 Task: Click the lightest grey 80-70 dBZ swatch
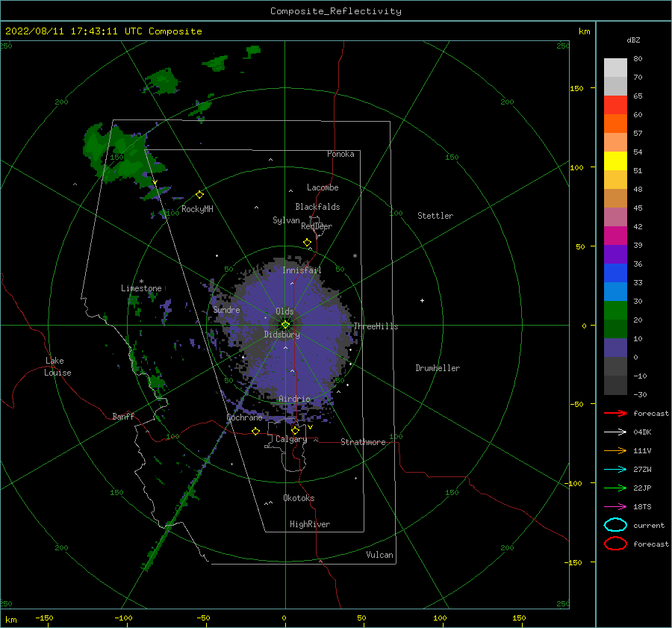tap(615, 68)
